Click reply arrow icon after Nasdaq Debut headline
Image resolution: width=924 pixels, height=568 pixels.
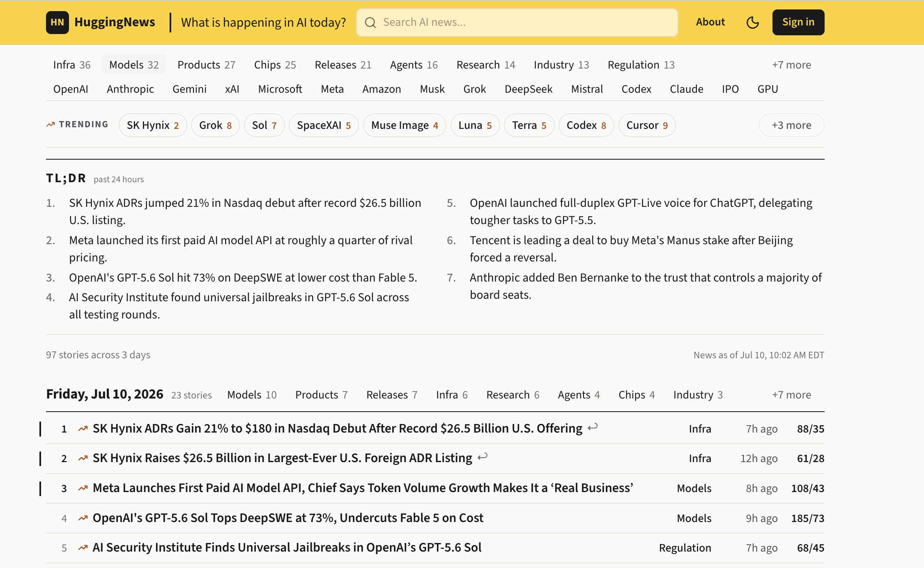click(x=593, y=427)
